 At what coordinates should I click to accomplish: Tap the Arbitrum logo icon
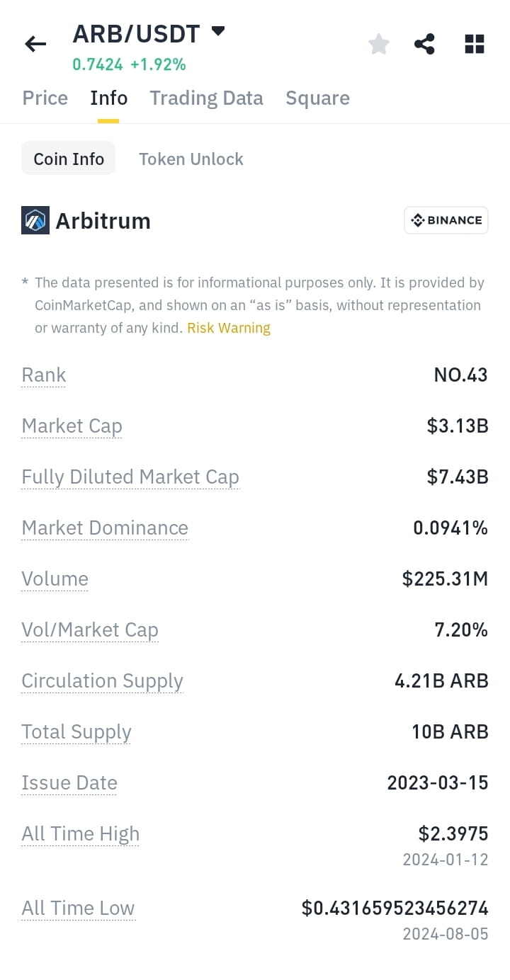(x=35, y=220)
